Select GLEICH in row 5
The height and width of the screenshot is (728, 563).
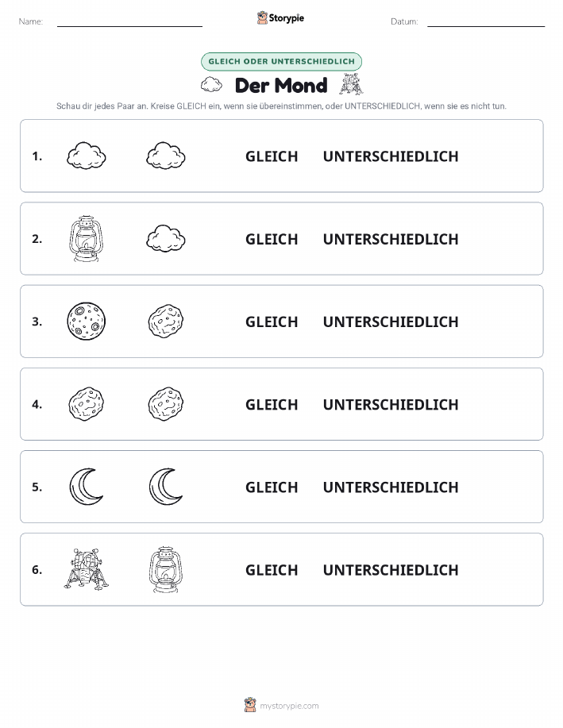(x=272, y=487)
